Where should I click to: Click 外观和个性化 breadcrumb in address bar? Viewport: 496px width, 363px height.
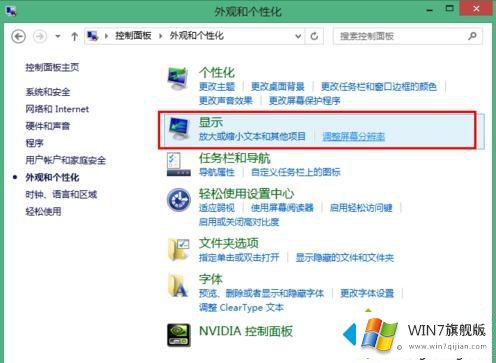point(197,36)
